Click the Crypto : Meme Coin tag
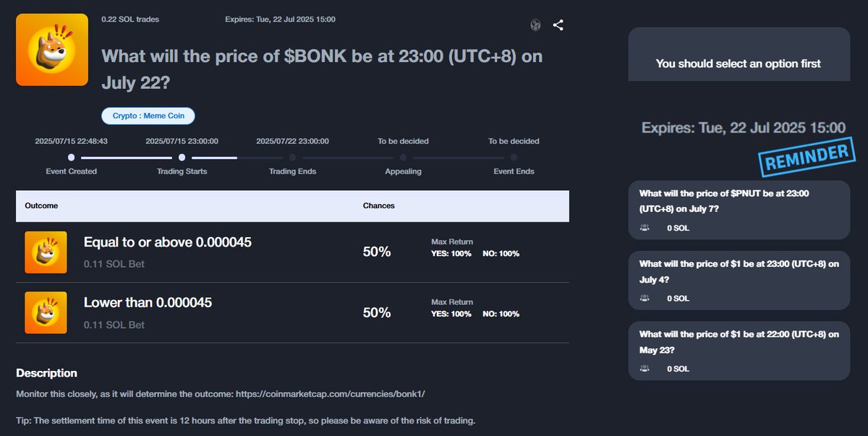 (148, 116)
